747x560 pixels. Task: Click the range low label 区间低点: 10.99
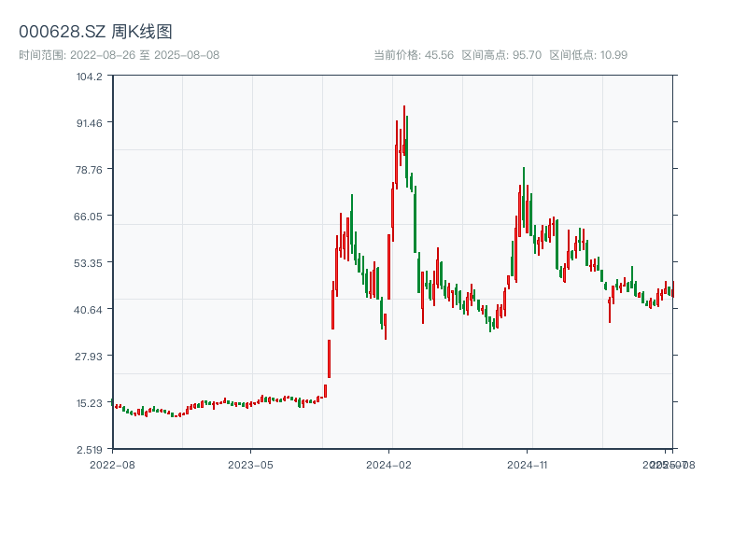coord(588,55)
